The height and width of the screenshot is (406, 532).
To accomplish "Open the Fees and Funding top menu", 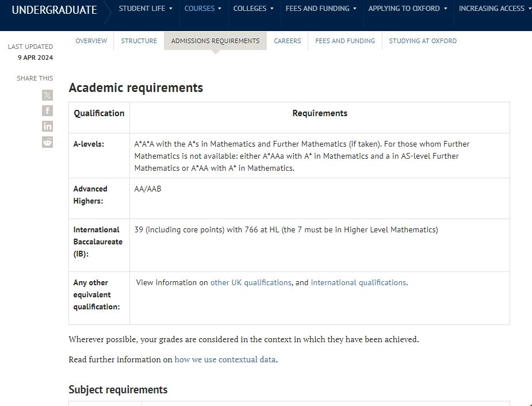I will coord(321,9).
